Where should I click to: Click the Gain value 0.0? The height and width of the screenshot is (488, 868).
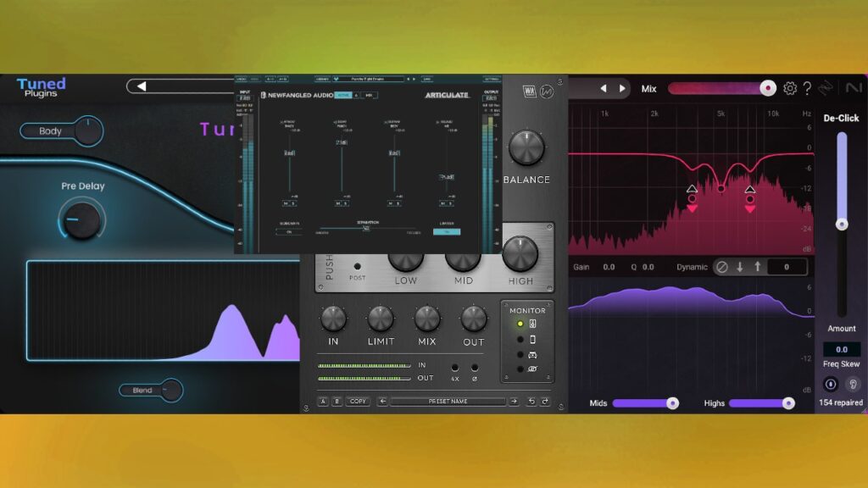pyautogui.click(x=609, y=267)
